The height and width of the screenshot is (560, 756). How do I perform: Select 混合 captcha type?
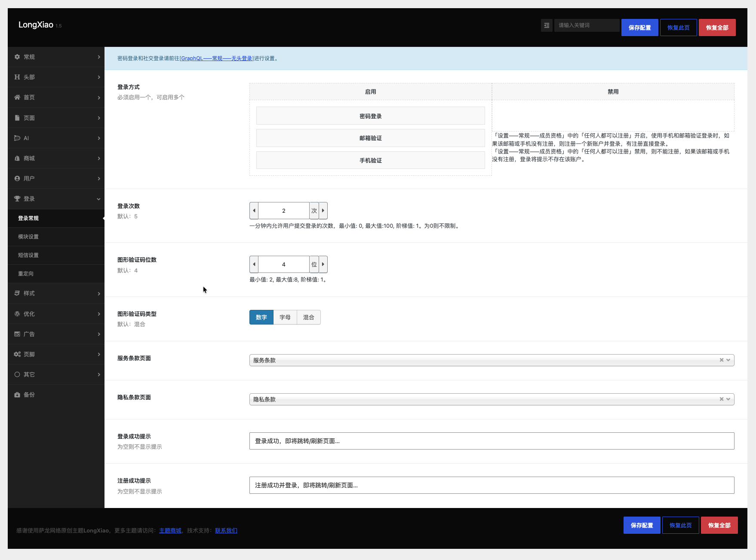pyautogui.click(x=309, y=317)
